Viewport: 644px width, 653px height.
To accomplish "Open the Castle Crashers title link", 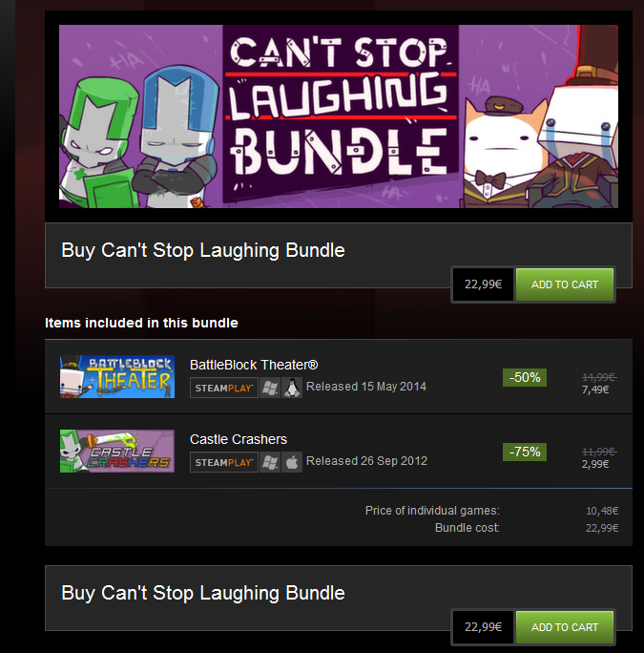I will [x=239, y=439].
